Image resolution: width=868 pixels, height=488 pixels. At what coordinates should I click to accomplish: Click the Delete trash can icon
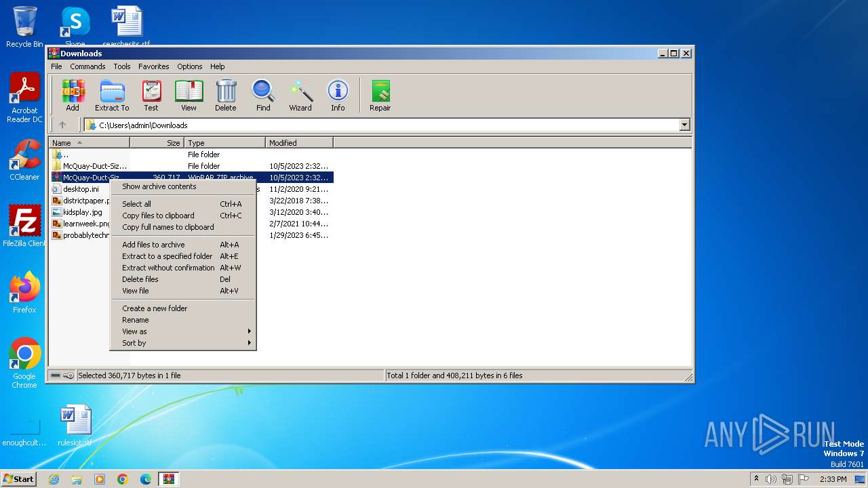(x=226, y=96)
